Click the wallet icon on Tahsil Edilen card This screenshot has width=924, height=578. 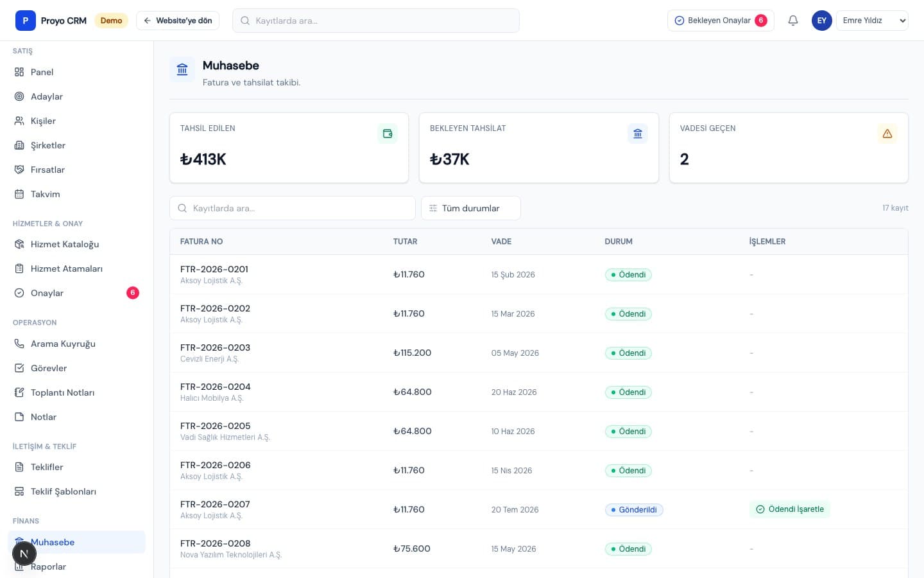click(388, 134)
